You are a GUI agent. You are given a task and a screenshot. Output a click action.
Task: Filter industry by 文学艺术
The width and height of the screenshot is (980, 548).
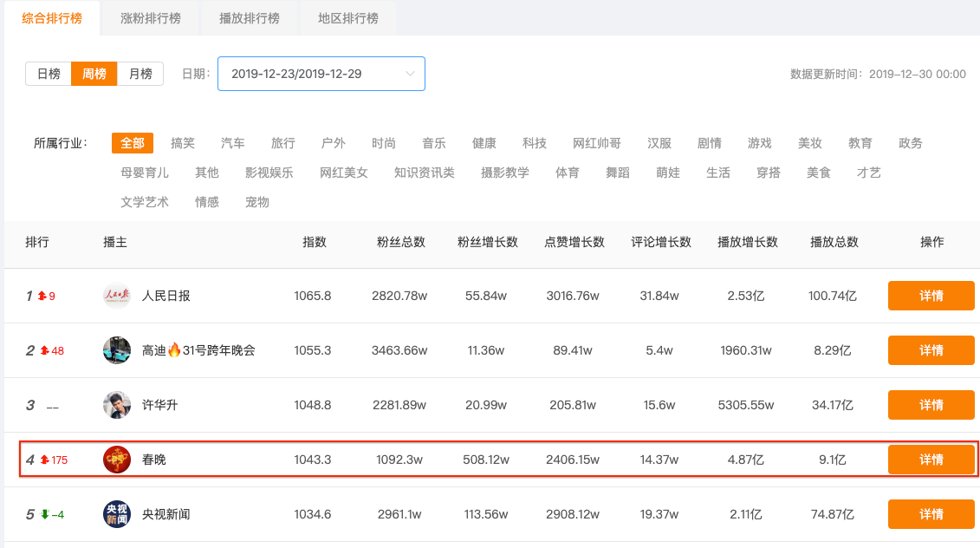click(x=145, y=202)
